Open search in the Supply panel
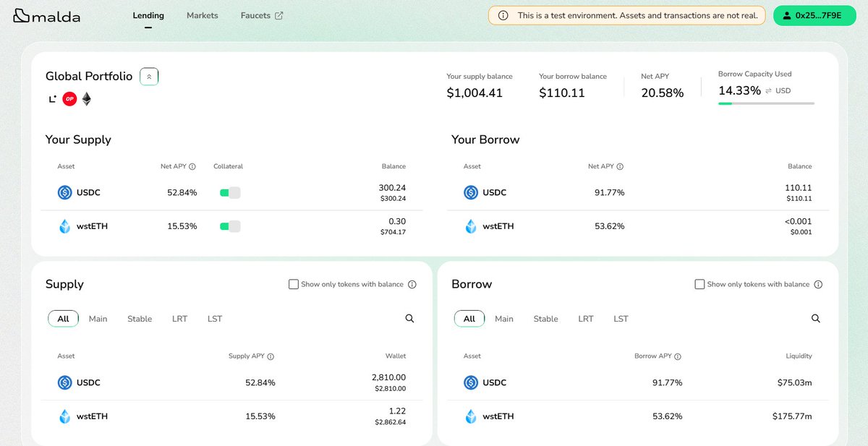 click(409, 319)
